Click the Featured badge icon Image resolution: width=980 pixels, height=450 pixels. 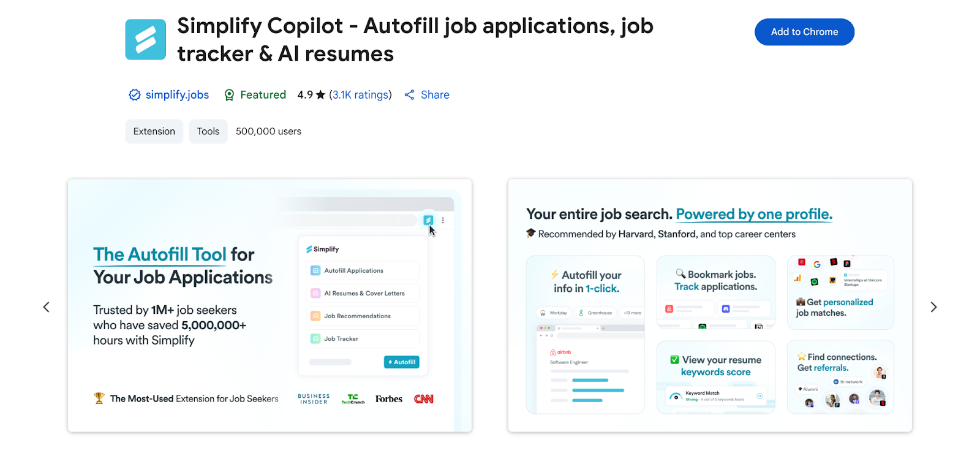(229, 95)
